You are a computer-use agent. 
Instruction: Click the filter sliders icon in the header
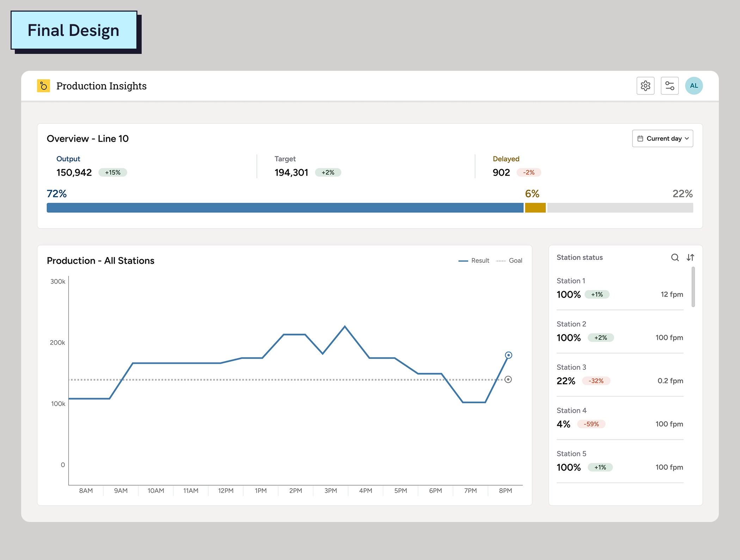point(670,86)
